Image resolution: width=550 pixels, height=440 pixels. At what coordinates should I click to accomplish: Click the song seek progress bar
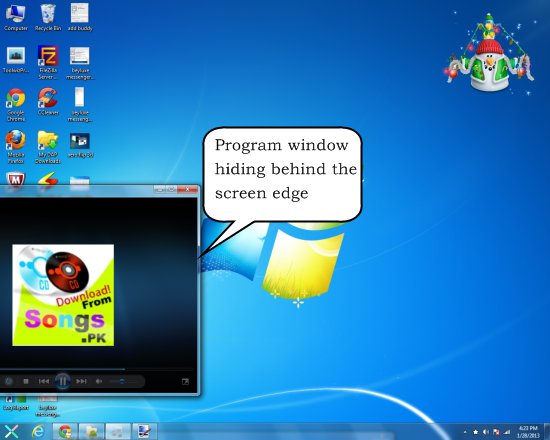pyautogui.click(x=96, y=369)
